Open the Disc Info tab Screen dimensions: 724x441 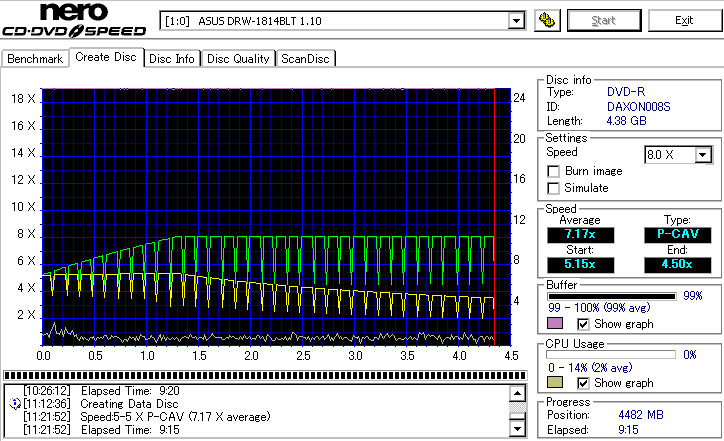pyautogui.click(x=172, y=59)
